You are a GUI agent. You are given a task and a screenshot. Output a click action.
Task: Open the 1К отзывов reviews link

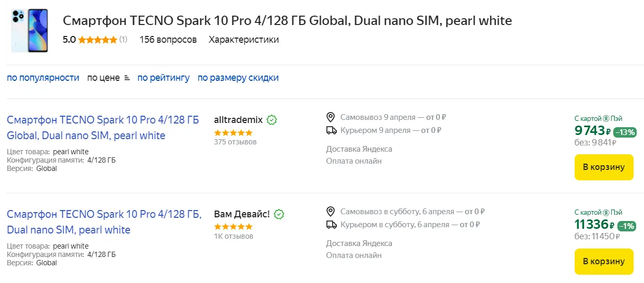[x=234, y=236]
